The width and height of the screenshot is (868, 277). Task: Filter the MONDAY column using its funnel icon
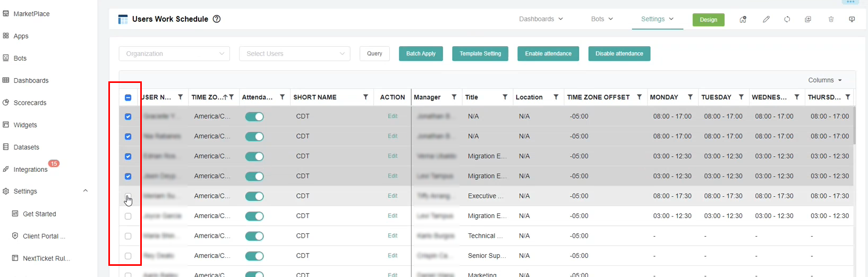(690, 97)
